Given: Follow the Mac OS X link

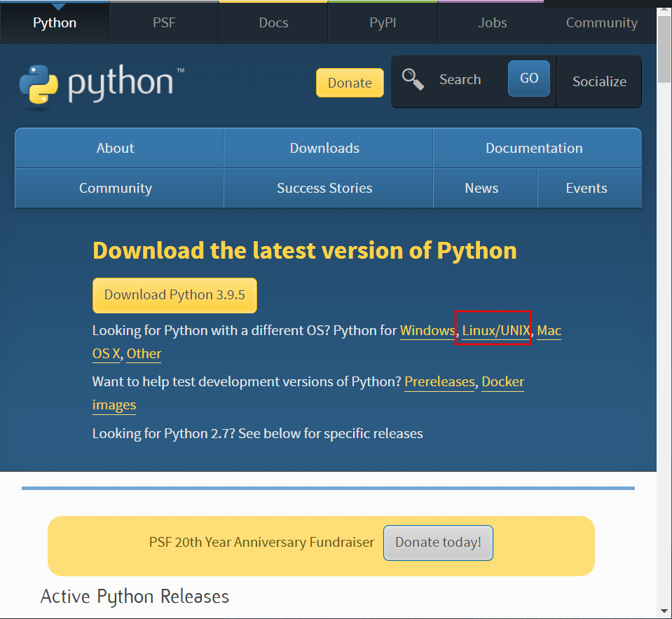Looking at the screenshot, I should [549, 330].
